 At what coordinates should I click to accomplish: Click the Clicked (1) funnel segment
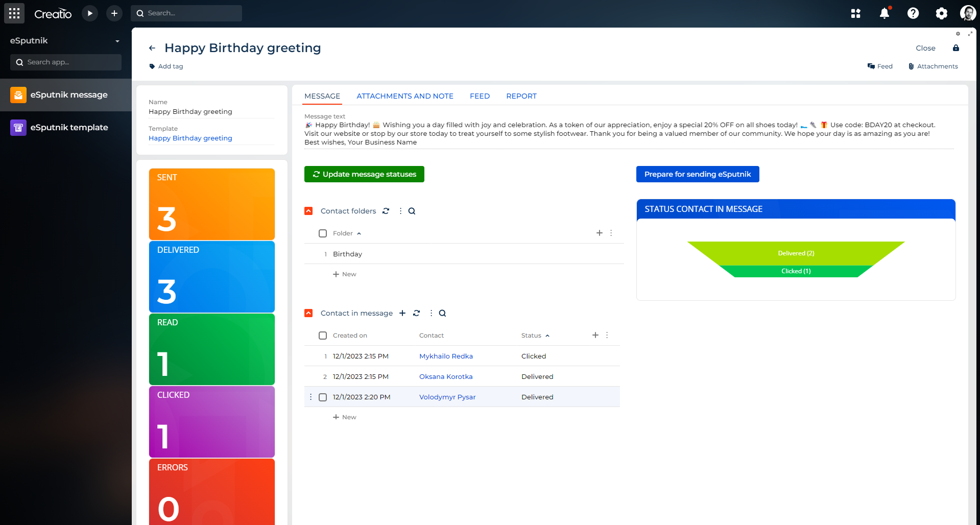pos(796,271)
